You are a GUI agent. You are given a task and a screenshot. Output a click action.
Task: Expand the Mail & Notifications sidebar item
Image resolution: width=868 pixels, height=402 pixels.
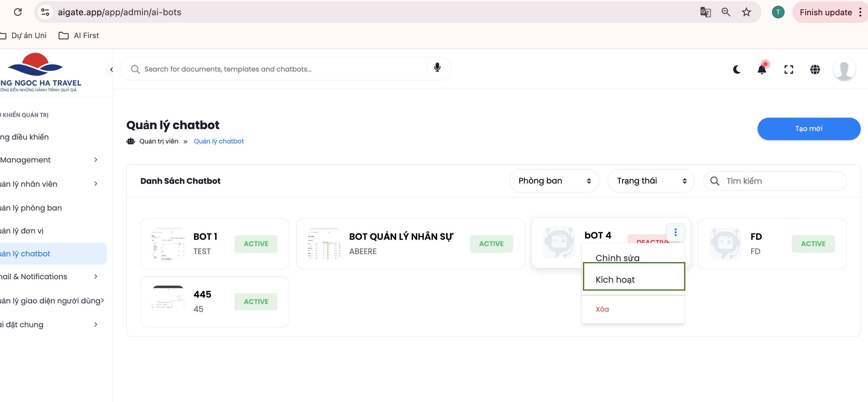coord(51,277)
